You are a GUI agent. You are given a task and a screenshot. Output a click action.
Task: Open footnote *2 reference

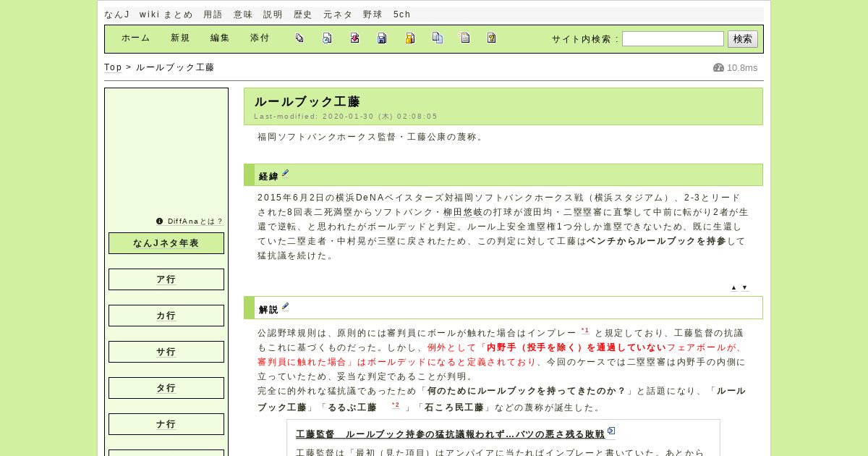pos(396,405)
